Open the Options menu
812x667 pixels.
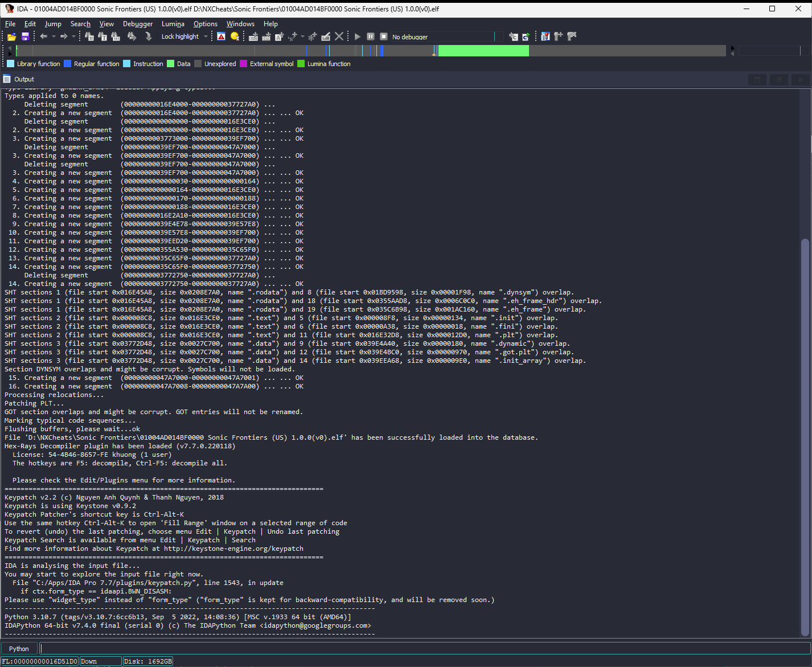(x=206, y=24)
